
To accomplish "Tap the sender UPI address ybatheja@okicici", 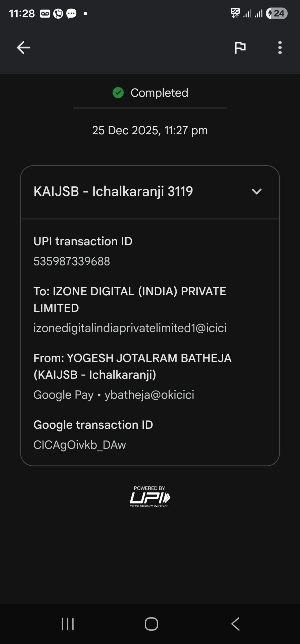I will pos(149,394).
